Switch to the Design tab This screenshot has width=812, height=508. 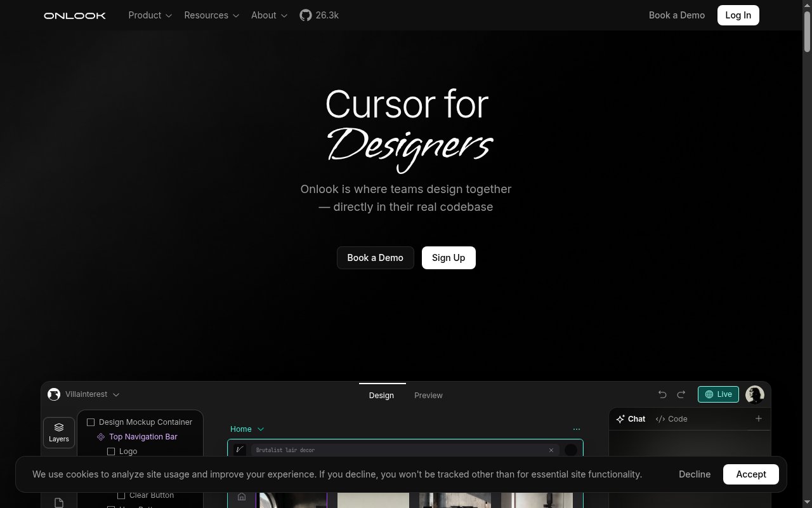coord(381,395)
